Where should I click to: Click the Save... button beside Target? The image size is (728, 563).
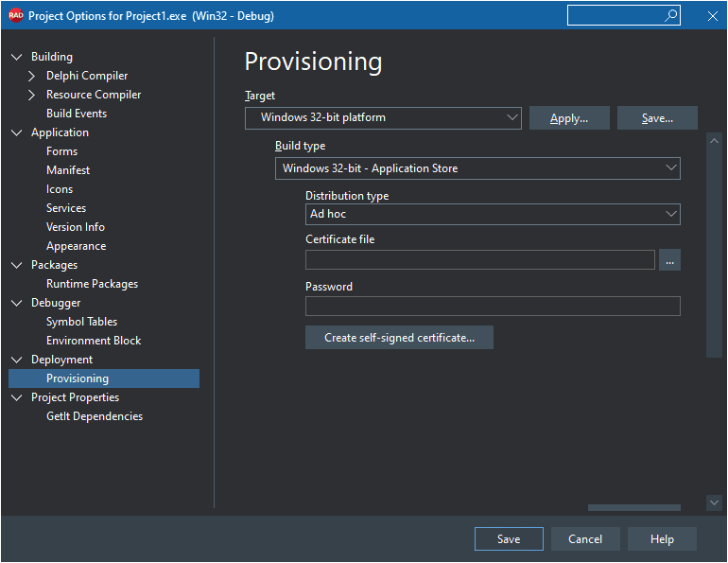point(657,118)
